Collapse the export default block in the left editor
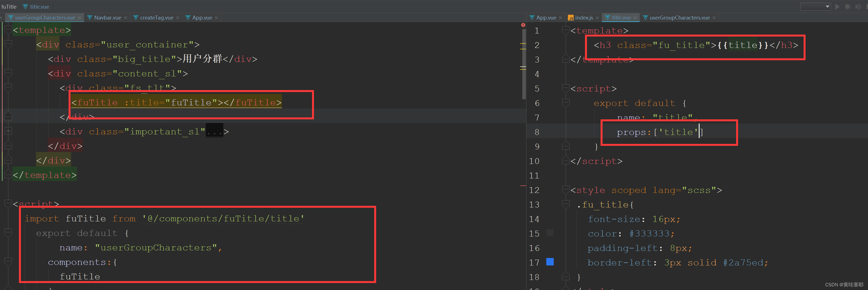This screenshot has width=868, height=290. point(8,232)
